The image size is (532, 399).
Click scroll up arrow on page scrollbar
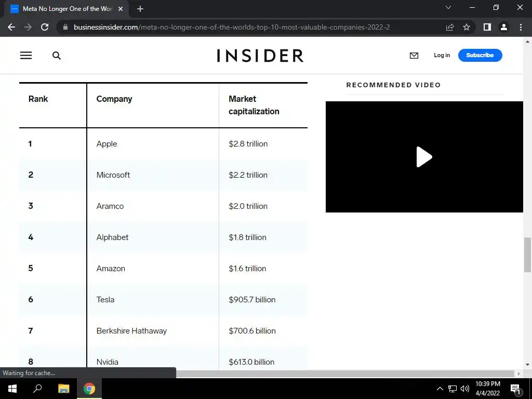click(x=527, y=42)
